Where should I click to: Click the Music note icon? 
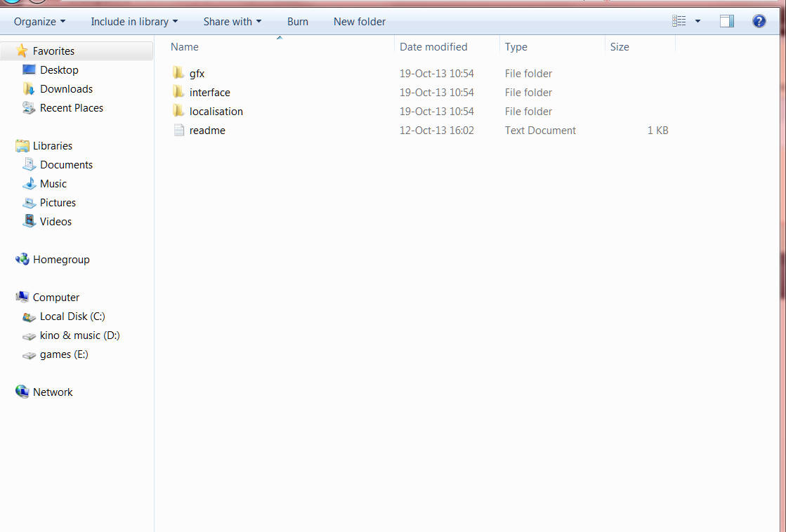[29, 183]
